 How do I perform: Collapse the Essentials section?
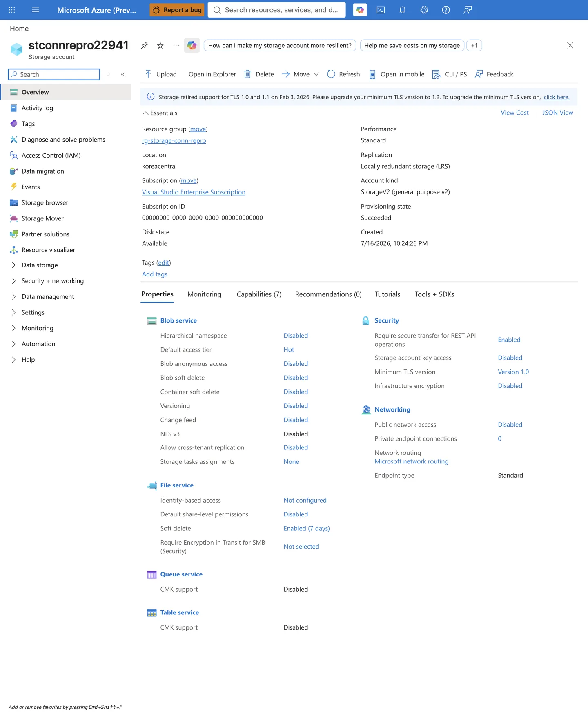160,113
